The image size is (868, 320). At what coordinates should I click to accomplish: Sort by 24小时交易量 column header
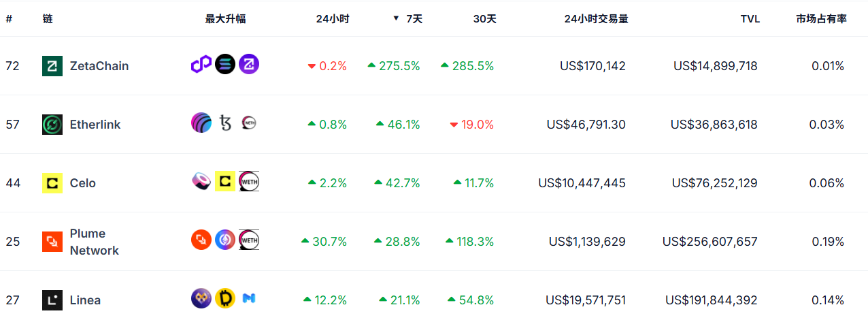[x=596, y=19]
